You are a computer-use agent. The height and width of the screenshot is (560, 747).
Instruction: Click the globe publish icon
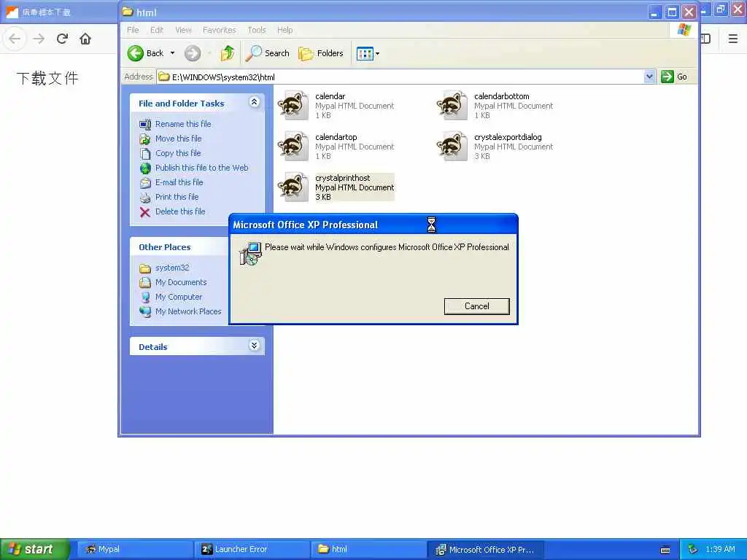(x=145, y=168)
